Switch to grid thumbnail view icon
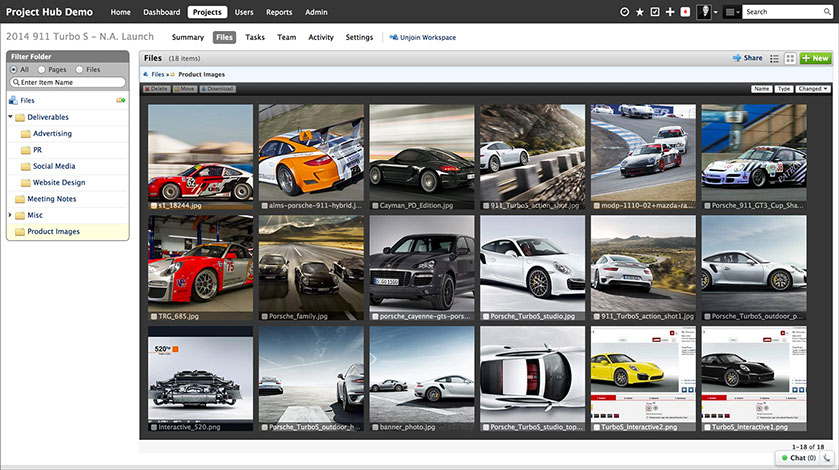839x470 pixels. pyautogui.click(x=789, y=59)
